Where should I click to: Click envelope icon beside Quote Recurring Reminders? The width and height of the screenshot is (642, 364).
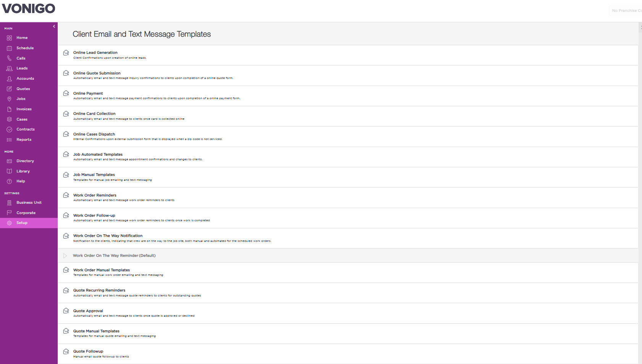point(66,290)
